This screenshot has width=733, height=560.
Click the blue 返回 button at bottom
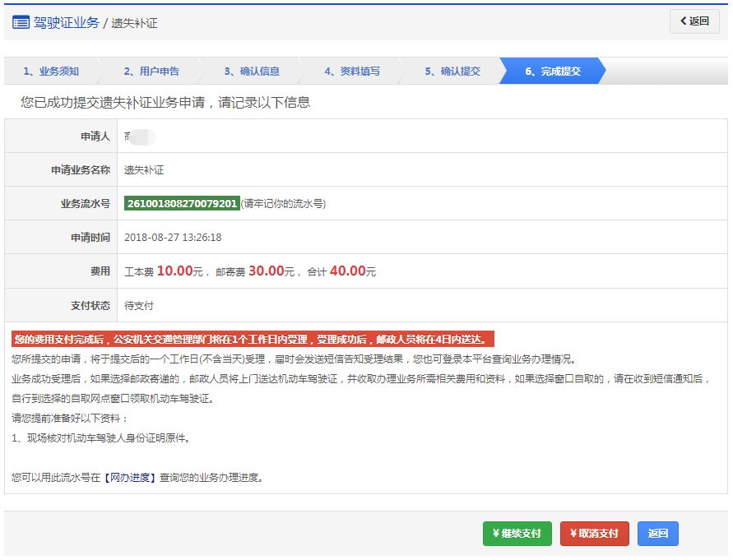tap(656, 533)
